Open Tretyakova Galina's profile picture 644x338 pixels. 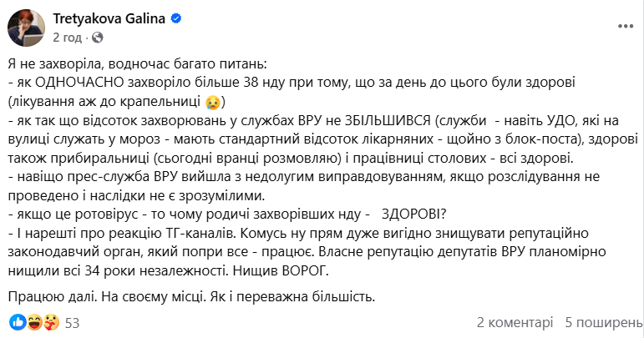tap(27, 28)
